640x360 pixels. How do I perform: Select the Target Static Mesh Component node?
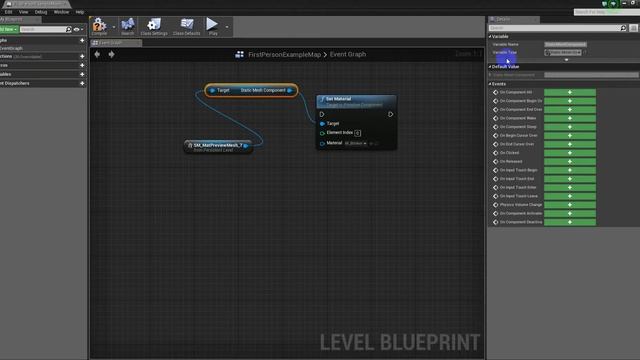coord(251,90)
